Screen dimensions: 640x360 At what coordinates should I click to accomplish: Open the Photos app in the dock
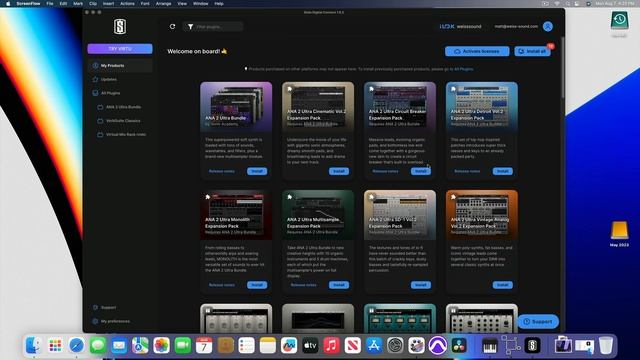[161, 346]
